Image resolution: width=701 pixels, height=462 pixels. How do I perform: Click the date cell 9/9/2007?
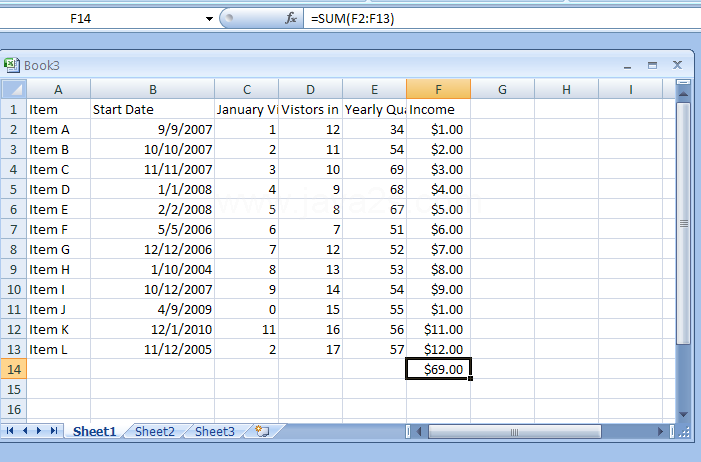pyautogui.click(x=152, y=129)
